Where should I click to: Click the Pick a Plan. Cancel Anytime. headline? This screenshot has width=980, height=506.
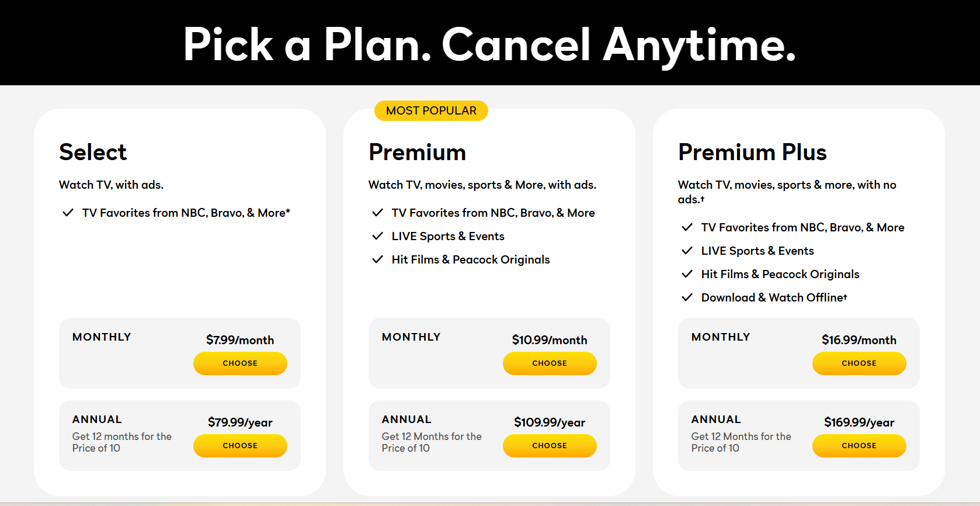click(x=489, y=44)
